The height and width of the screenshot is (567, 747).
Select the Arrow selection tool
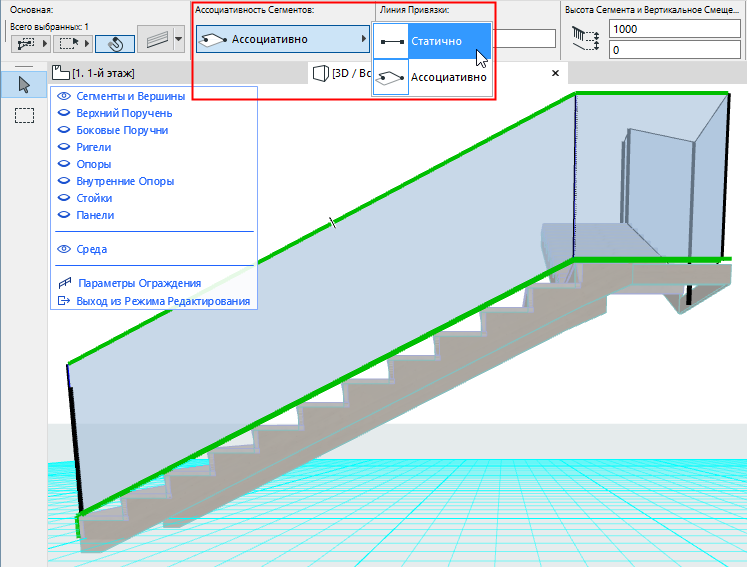click(24, 83)
